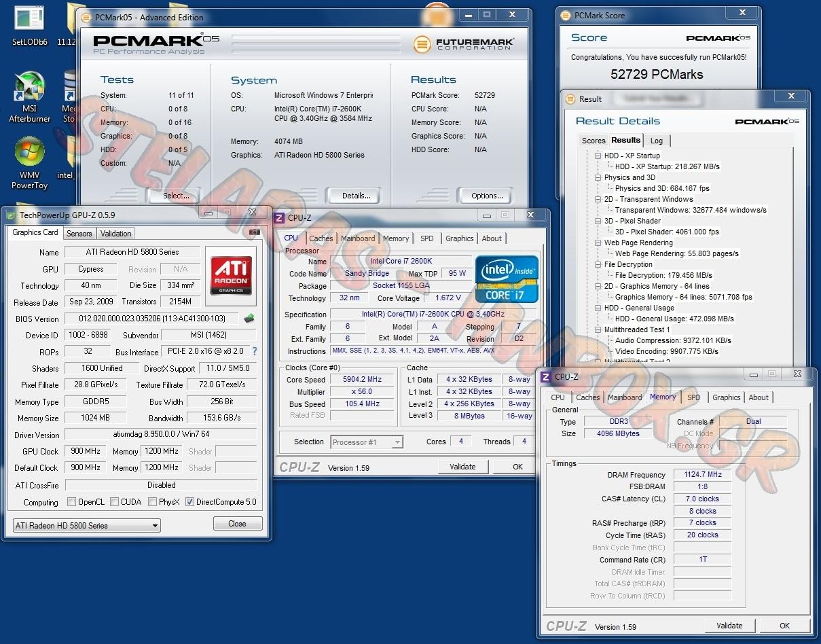Click the DRAM Frequency 1124.7 MHz field
821x644 pixels.
pos(702,475)
